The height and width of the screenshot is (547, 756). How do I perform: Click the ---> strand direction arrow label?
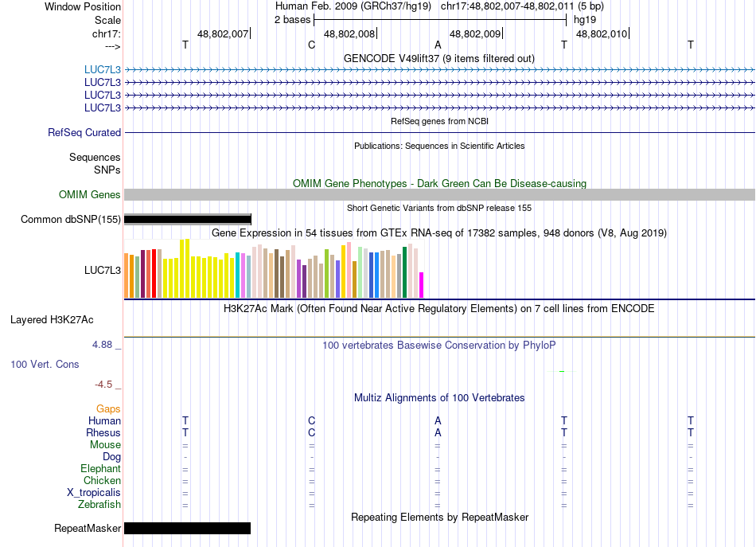pyautogui.click(x=113, y=46)
